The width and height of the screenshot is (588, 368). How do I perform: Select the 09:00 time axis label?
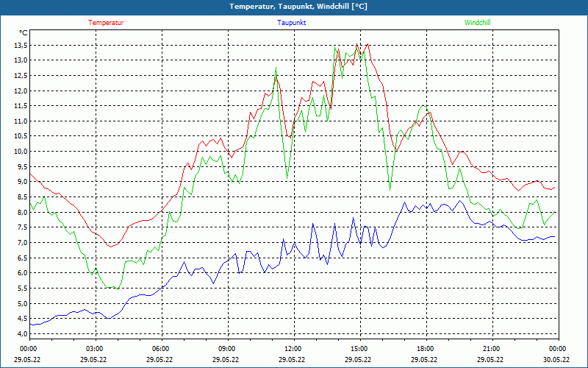227,349
